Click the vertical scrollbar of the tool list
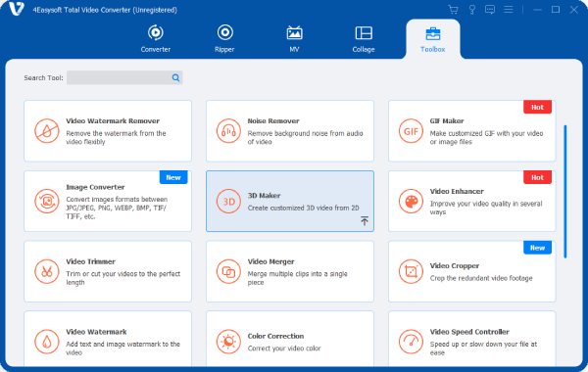Screen dimensions: 588x372 click(565, 192)
